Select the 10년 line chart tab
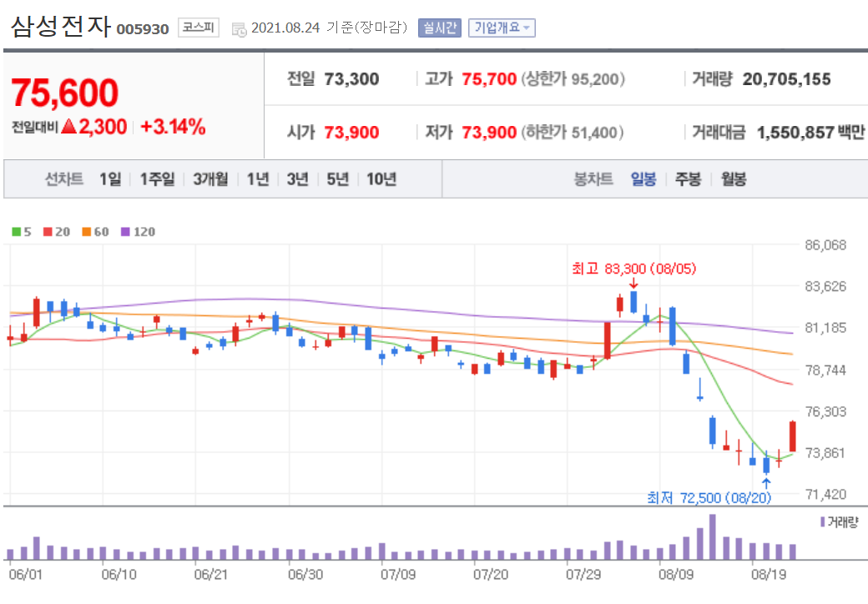Image resolution: width=868 pixels, height=604 pixels. click(381, 179)
